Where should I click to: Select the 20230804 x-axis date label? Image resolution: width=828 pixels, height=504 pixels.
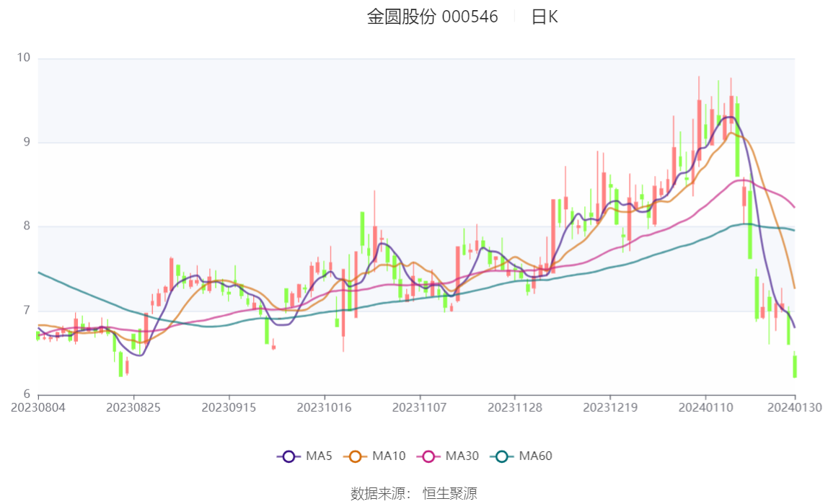click(x=38, y=407)
